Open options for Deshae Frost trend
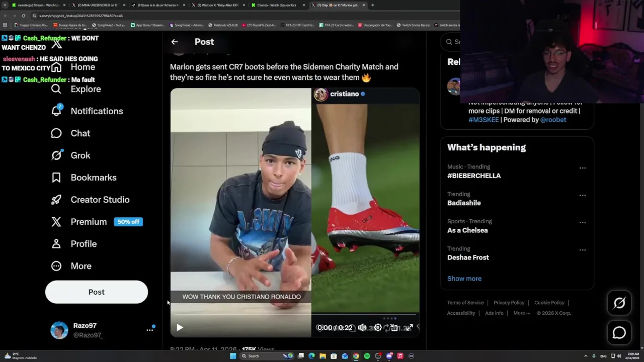Screen dimensions: 644x362 click(582, 250)
